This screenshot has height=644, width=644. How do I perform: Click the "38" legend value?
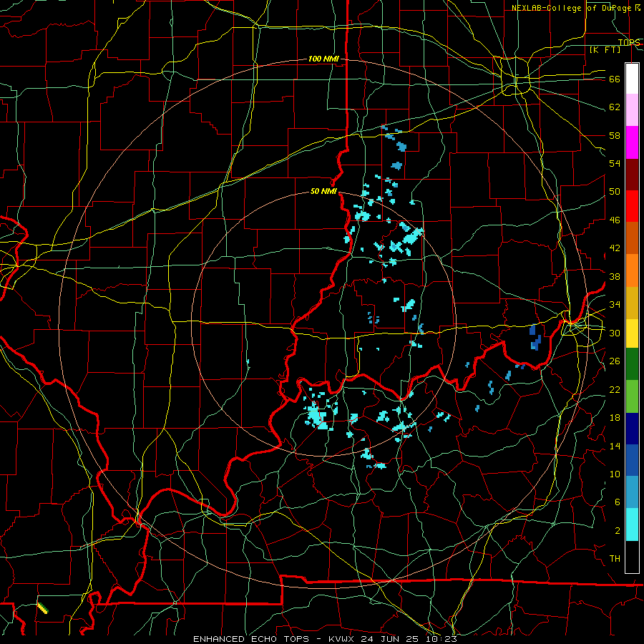(x=615, y=276)
